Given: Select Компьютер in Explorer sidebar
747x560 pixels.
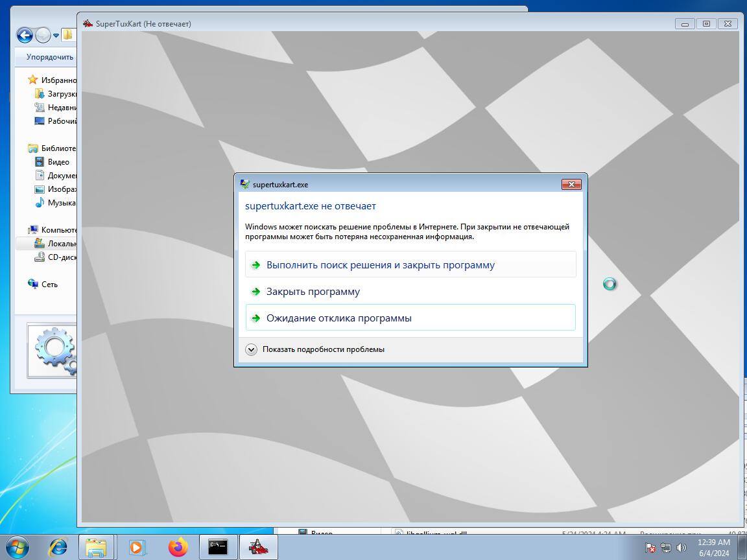Looking at the screenshot, I should coord(53,229).
